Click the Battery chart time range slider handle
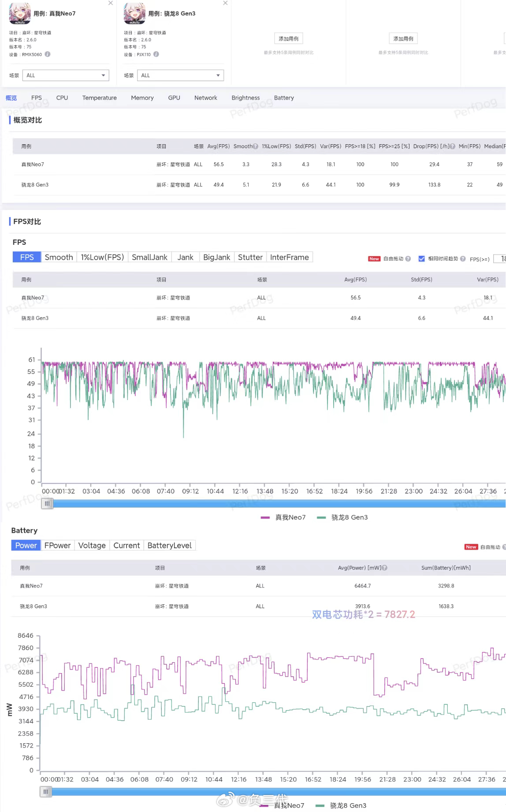The image size is (506, 812). tap(46, 792)
